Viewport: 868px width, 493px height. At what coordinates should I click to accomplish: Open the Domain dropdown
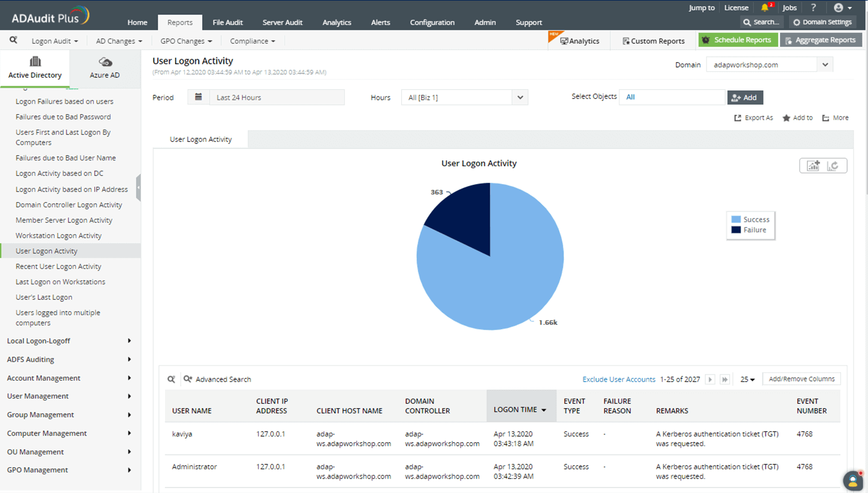(x=825, y=65)
